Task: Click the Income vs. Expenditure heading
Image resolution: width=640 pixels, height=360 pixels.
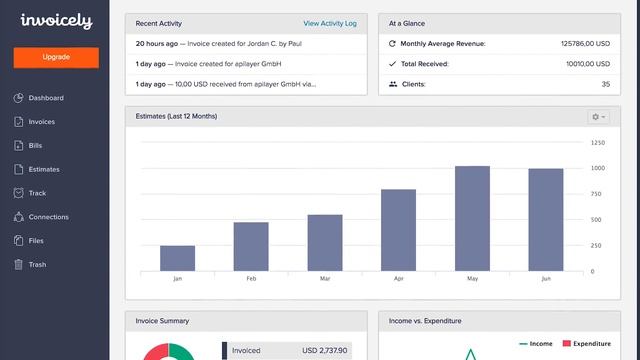Action: 425,321
